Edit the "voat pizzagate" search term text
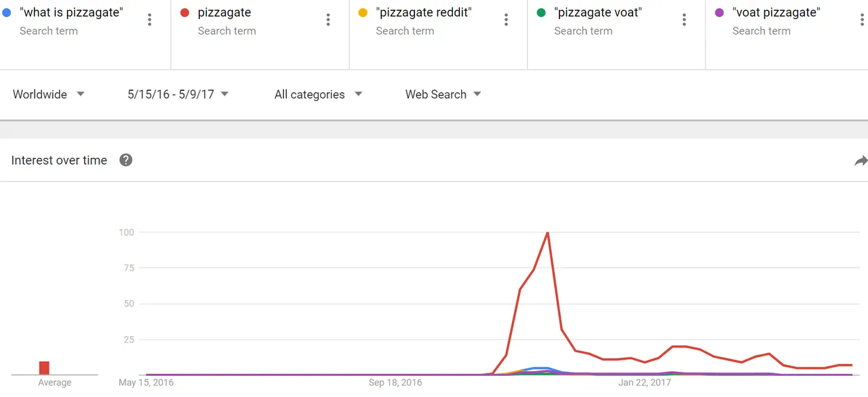Image resolution: width=868 pixels, height=397 pixels. [776, 12]
